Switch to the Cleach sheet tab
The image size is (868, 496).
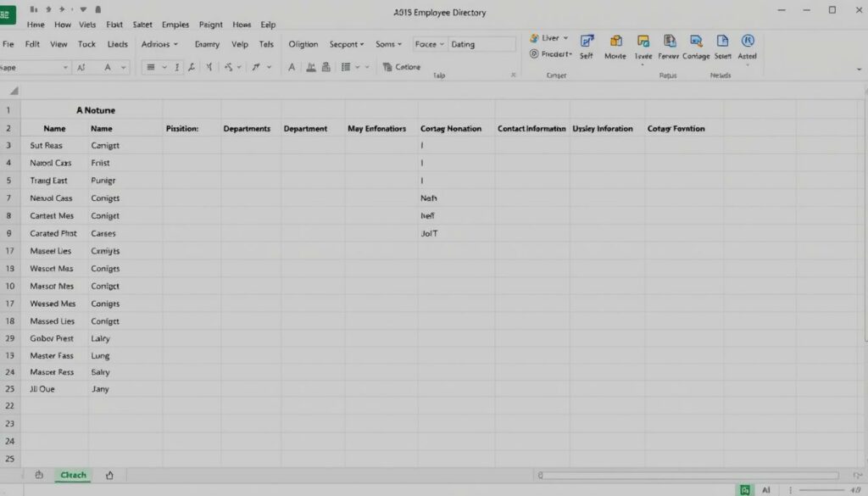click(x=73, y=475)
